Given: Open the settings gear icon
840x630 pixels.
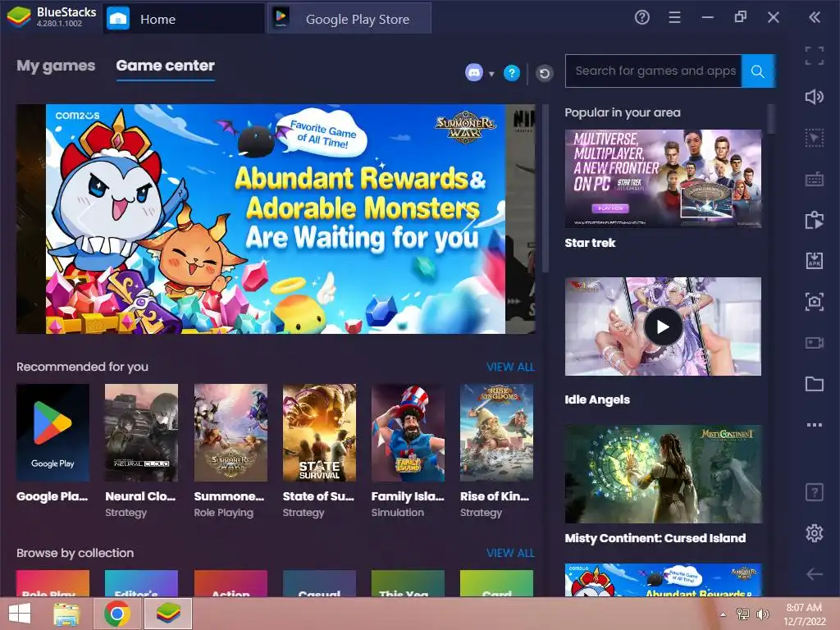Looking at the screenshot, I should tap(815, 533).
